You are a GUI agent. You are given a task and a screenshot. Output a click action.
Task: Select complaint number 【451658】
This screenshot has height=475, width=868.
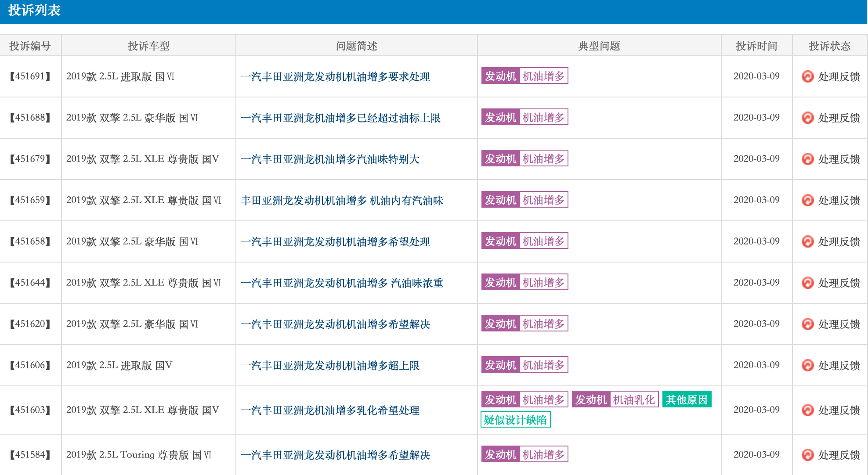click(30, 241)
